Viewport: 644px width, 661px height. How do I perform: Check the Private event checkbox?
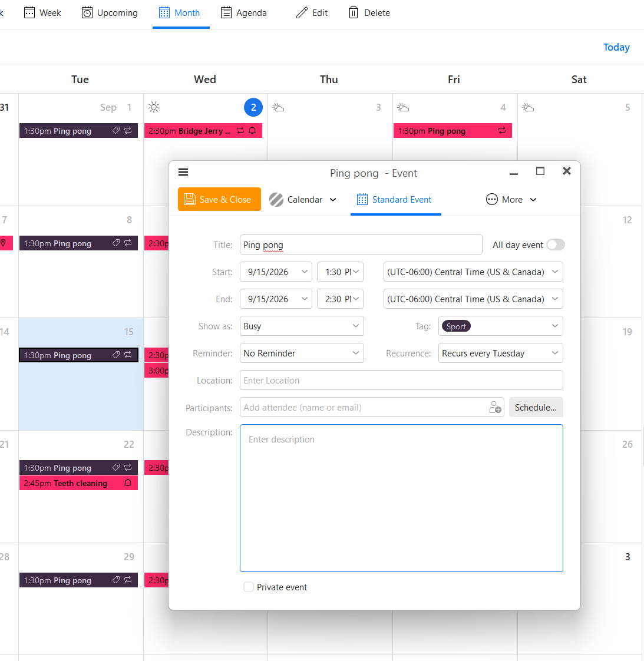(x=249, y=587)
